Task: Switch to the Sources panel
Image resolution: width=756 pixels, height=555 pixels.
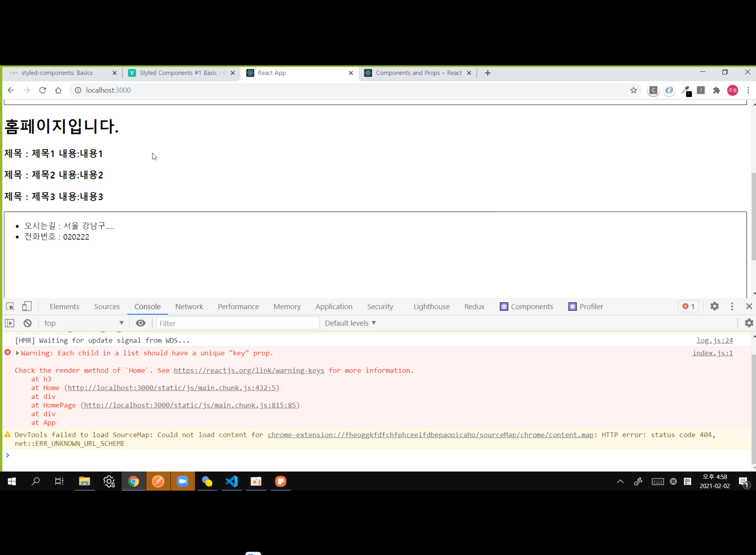Action: pos(107,306)
